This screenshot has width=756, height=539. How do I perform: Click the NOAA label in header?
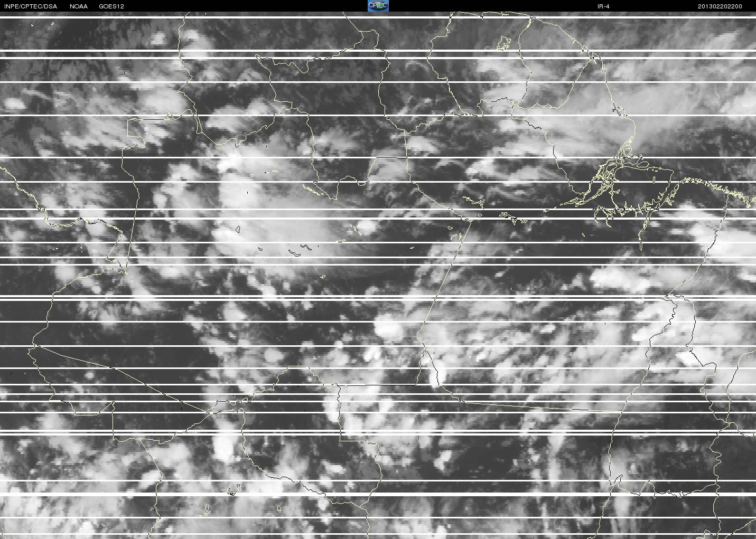(x=79, y=6)
